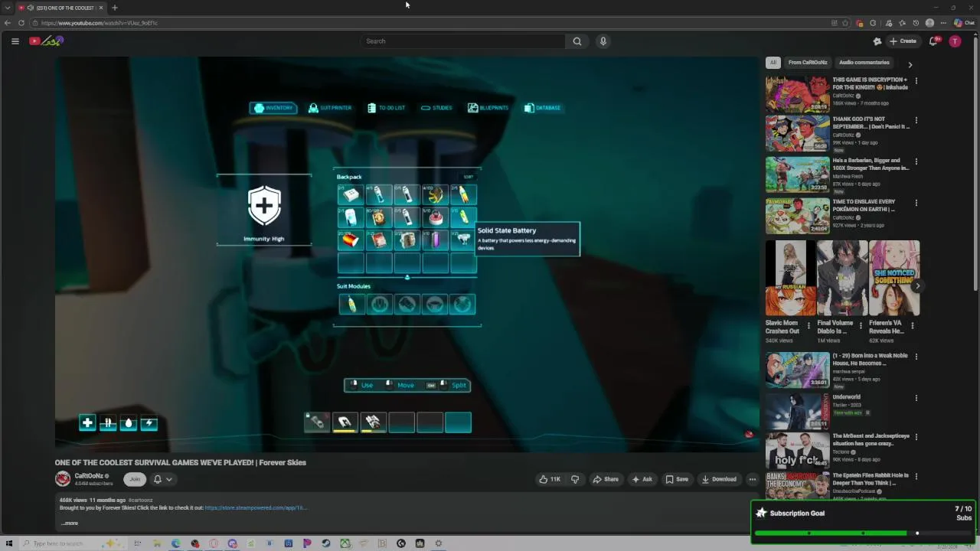This screenshot has height=551, width=980.
Task: Open Settings gear on the taskbar
Action: (x=439, y=543)
